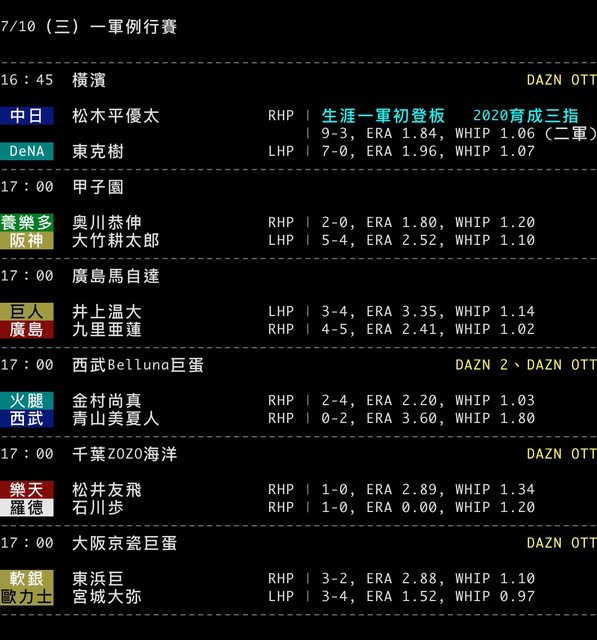Select the DeNA team label

pyautogui.click(x=27, y=151)
